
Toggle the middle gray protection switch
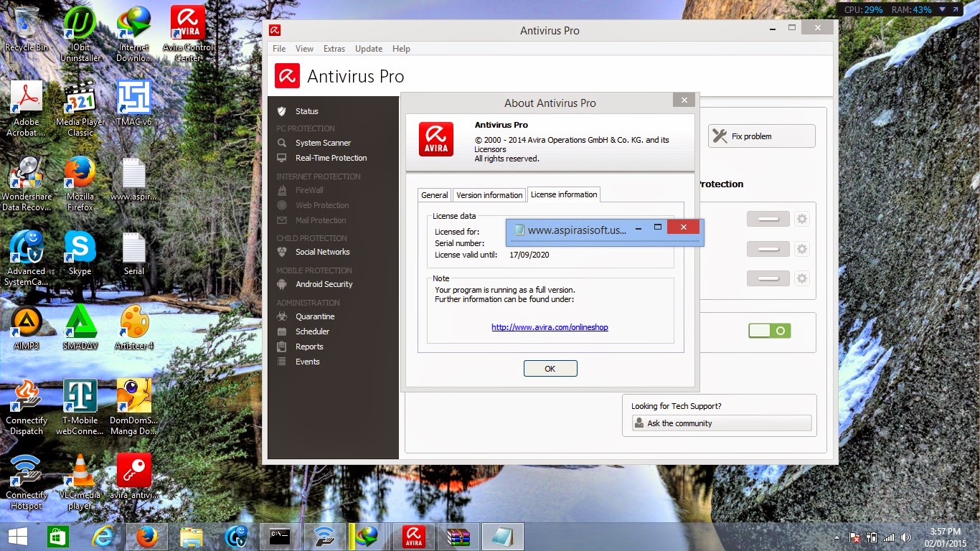[768, 249]
